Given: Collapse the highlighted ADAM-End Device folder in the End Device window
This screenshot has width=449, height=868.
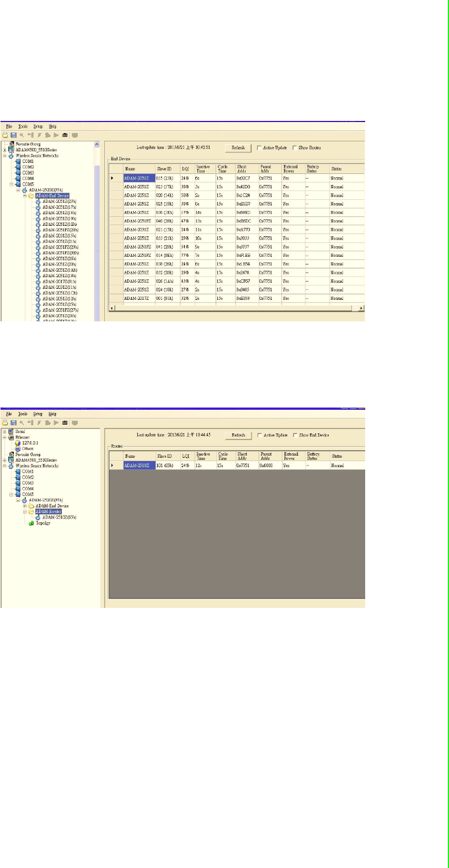Looking at the screenshot, I should (25, 195).
